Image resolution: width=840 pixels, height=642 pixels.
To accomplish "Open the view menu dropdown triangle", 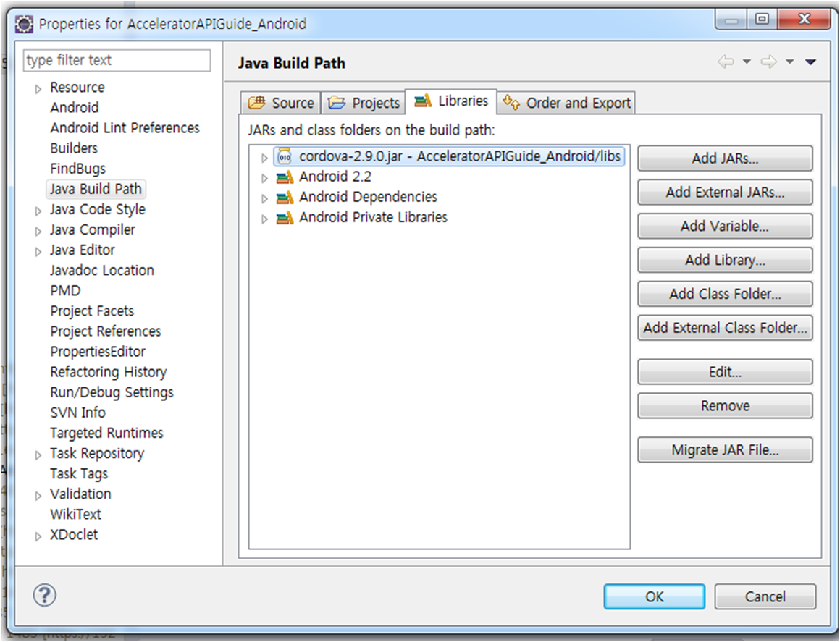I will (810, 62).
